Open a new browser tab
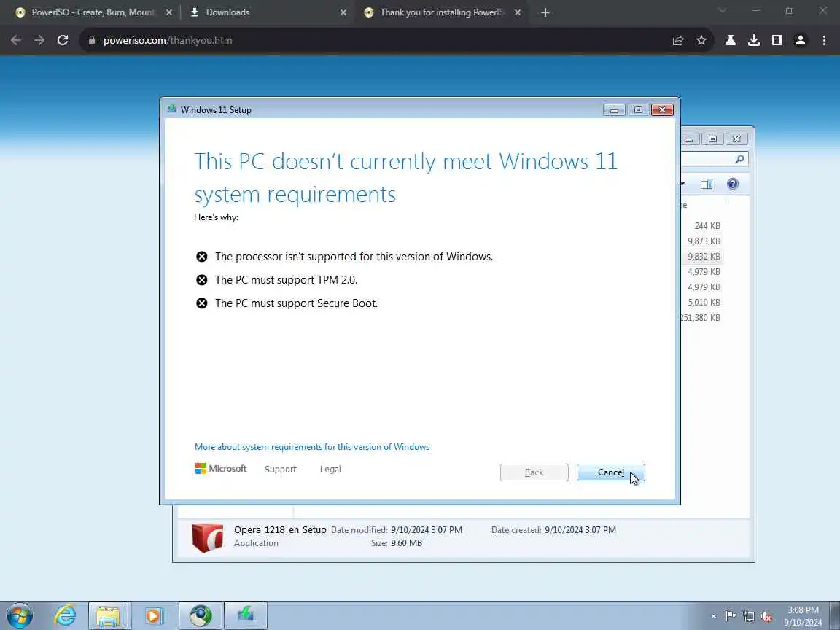840x630 pixels. pos(545,12)
